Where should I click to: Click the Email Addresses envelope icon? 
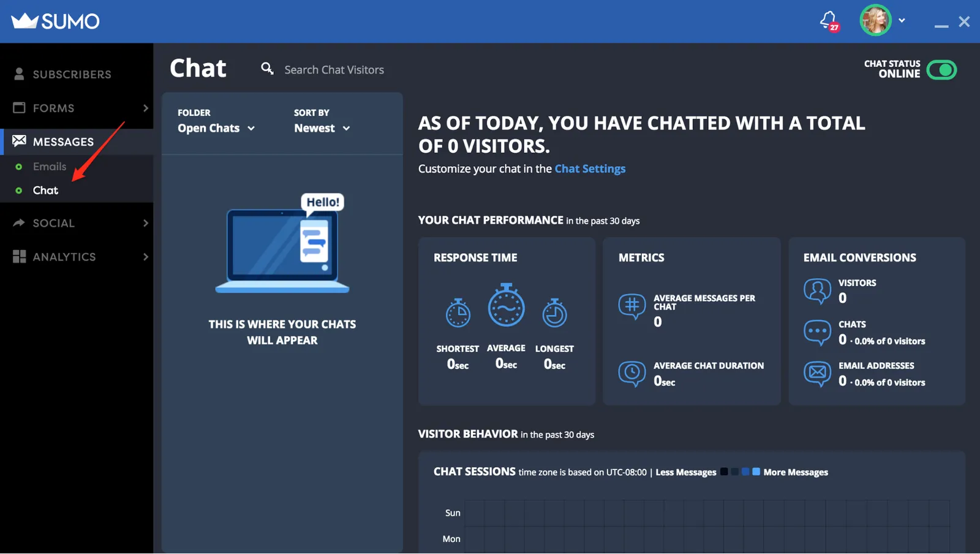tap(817, 374)
